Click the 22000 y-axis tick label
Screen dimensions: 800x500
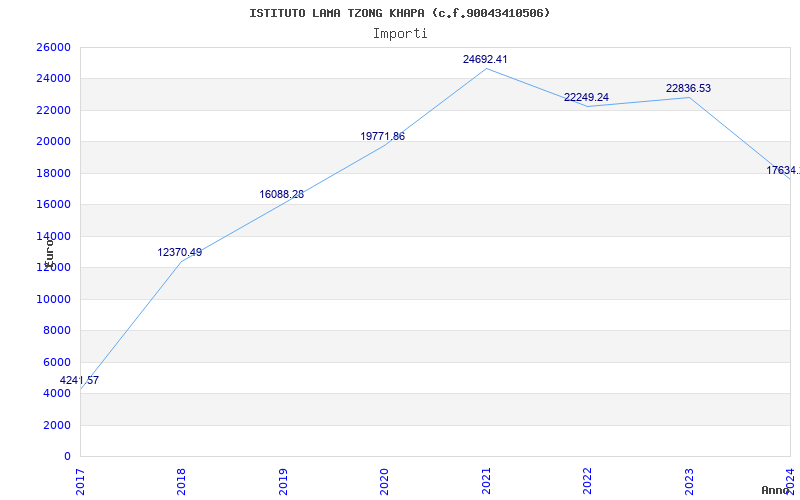(x=54, y=110)
